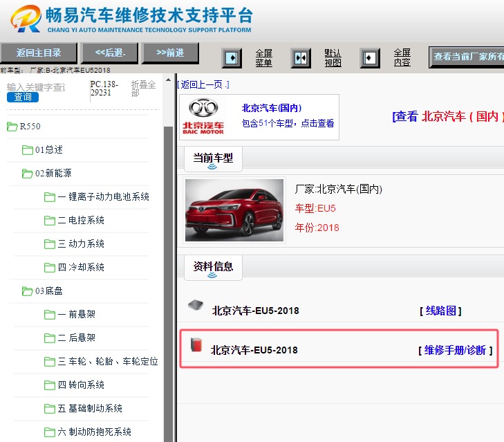Click folder icon beside 一 前悬架

pyautogui.click(x=50, y=314)
